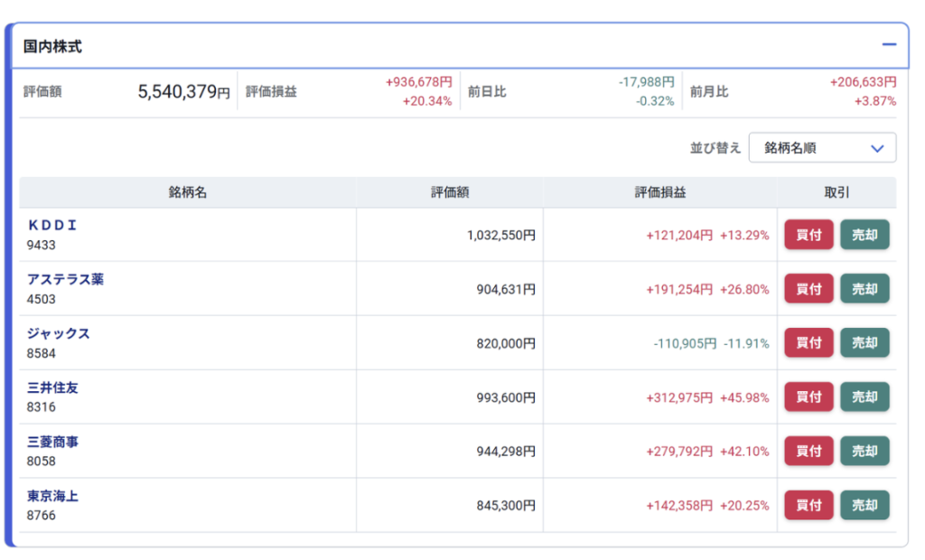Select 売却 for 三菱商事
The image size is (925, 560).
coord(864,451)
